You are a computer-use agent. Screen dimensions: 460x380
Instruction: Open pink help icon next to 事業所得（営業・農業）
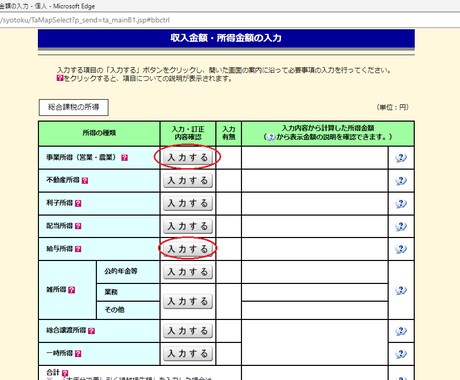click(124, 158)
